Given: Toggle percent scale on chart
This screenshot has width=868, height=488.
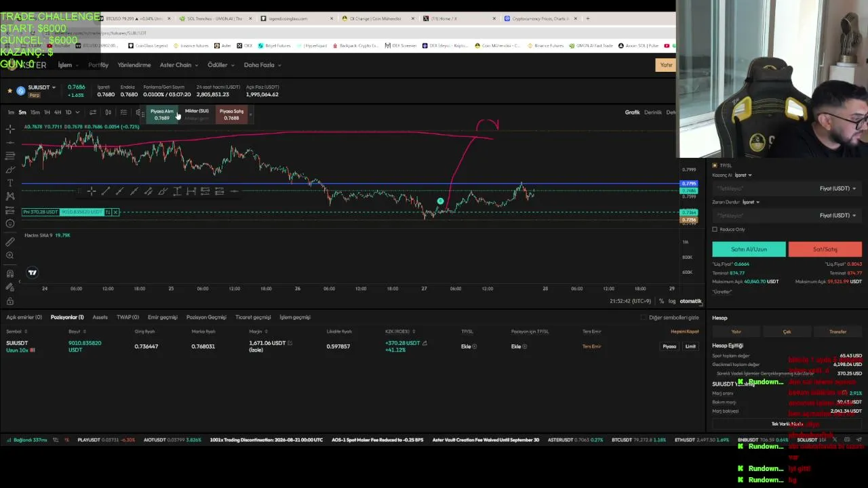Looking at the screenshot, I should (x=661, y=301).
